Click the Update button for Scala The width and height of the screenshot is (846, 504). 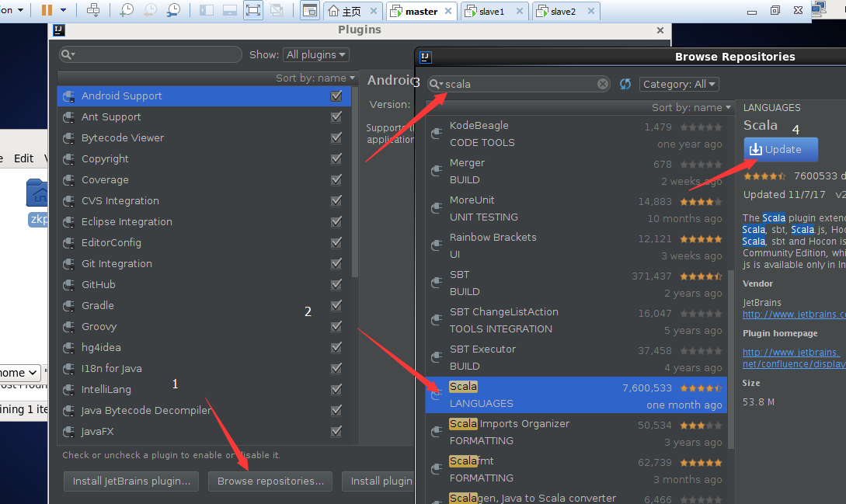coord(781,149)
